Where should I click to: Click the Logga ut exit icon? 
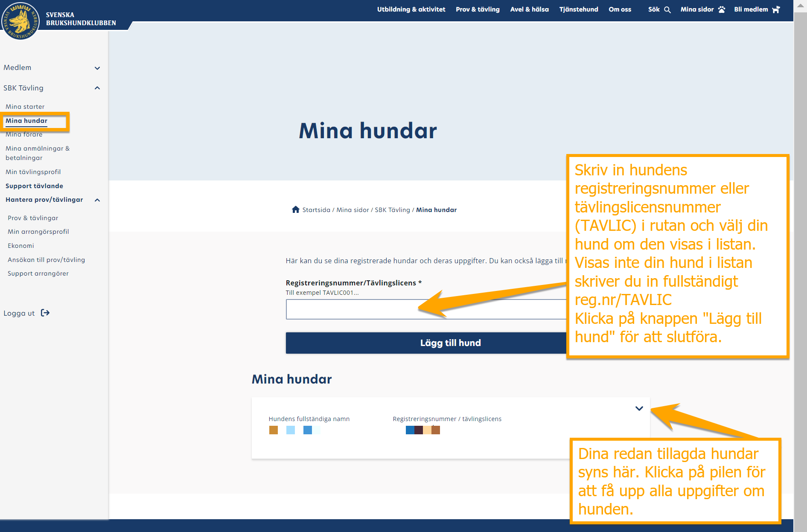pyautogui.click(x=45, y=313)
